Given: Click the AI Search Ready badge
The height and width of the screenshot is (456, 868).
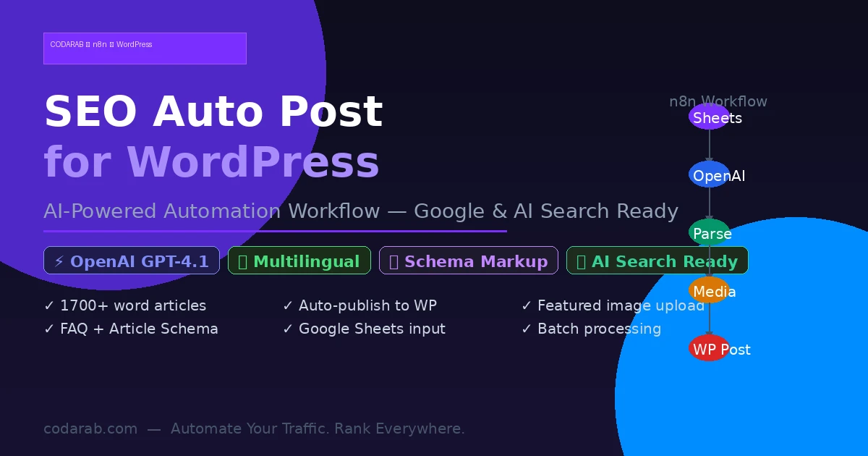Looking at the screenshot, I should coord(657,261).
